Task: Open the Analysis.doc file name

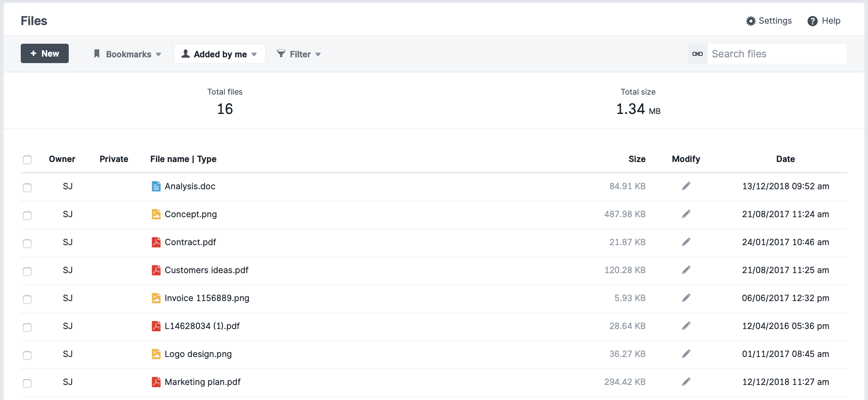Action: (x=190, y=186)
